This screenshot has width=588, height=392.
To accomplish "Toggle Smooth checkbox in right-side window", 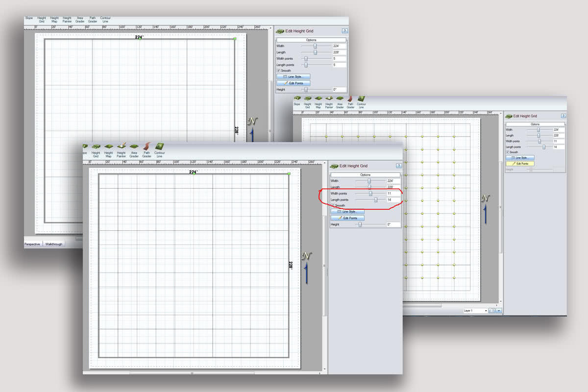I will tap(508, 152).
